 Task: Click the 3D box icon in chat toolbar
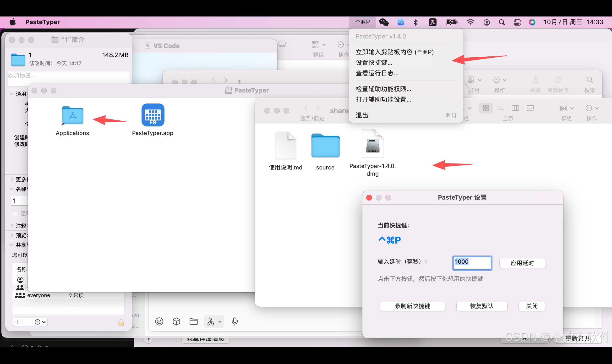[x=176, y=321]
